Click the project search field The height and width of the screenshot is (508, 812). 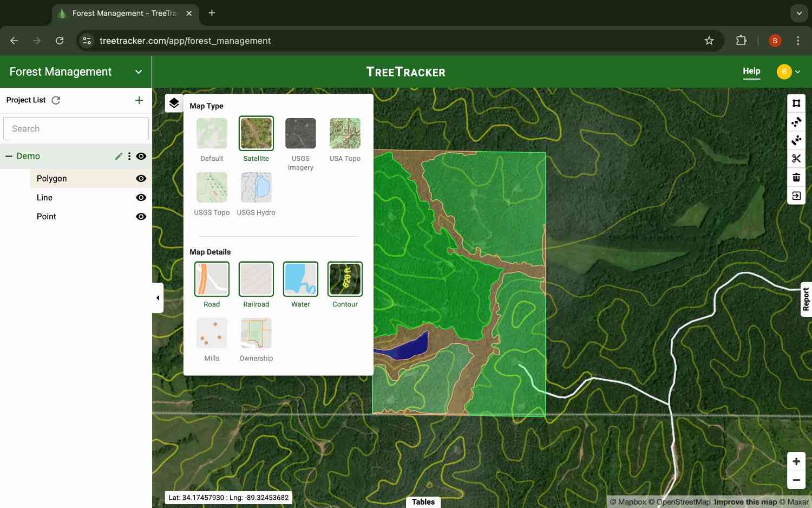pos(76,128)
